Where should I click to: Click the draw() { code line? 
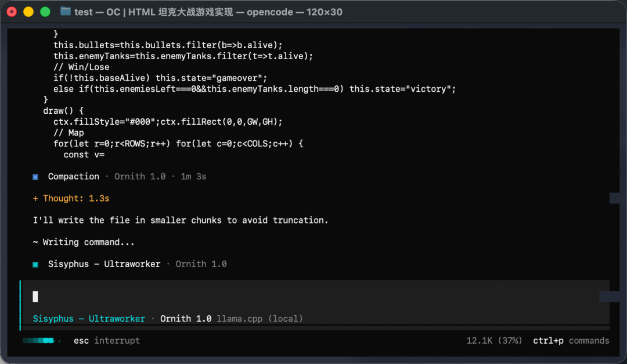tap(63, 111)
